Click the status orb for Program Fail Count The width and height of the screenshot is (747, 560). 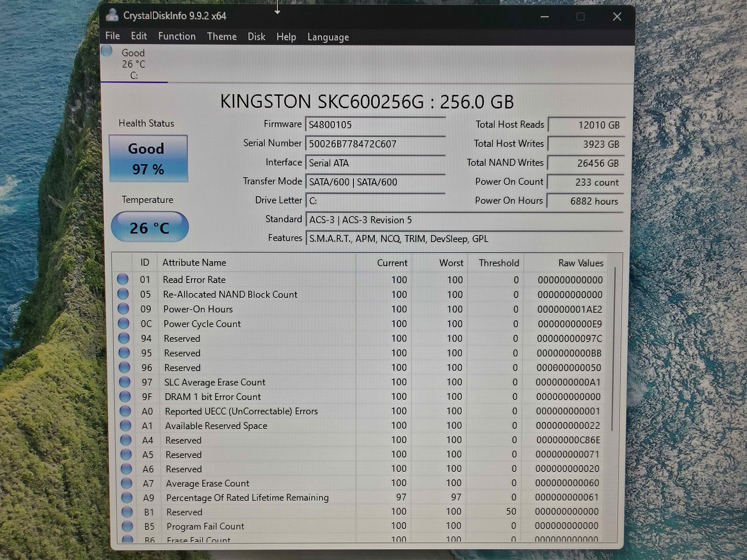(x=127, y=526)
